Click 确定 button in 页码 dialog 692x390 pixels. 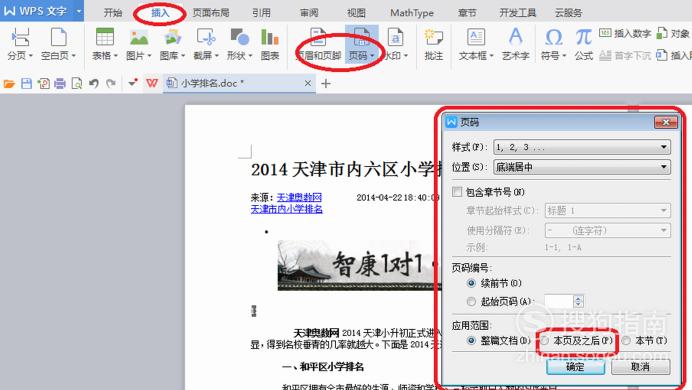pos(575,367)
